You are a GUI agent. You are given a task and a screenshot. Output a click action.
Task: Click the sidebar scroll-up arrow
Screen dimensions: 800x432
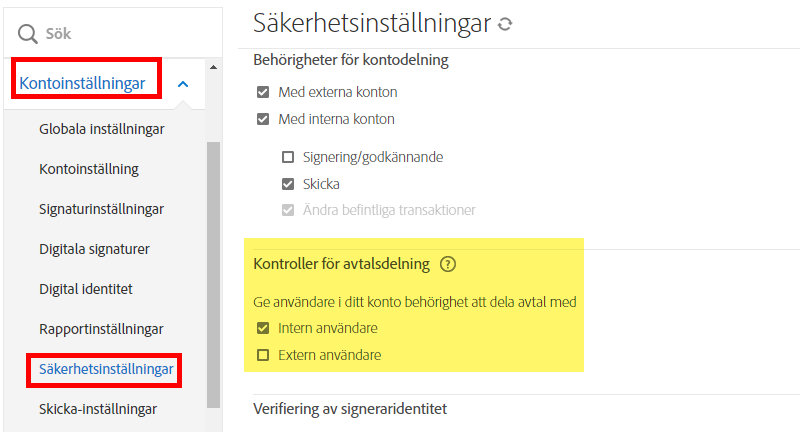pos(213,67)
